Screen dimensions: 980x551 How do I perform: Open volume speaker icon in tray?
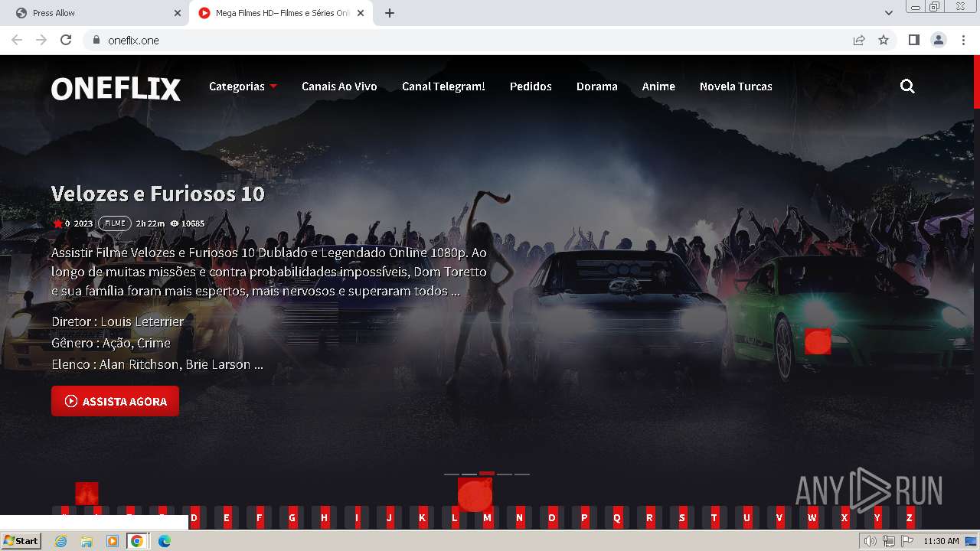870,541
